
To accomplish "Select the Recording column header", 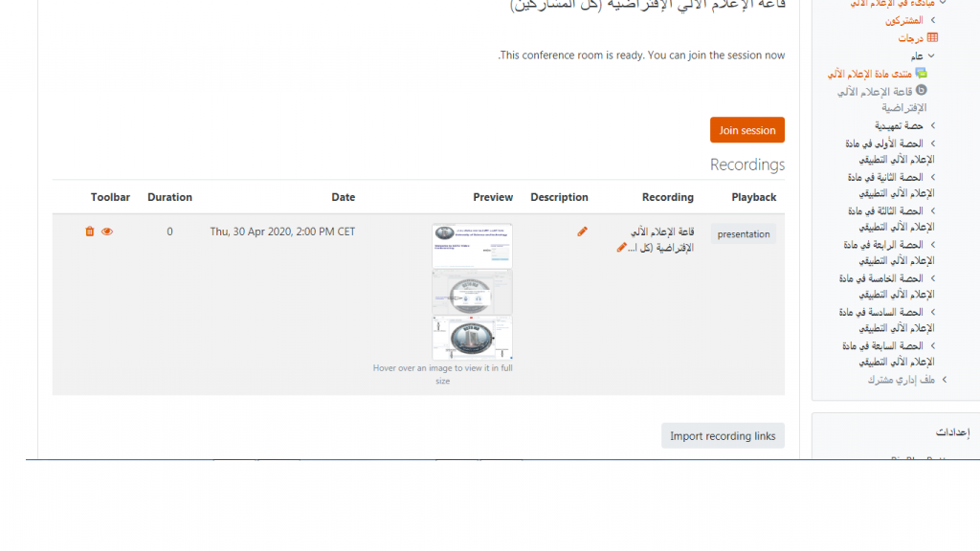I will 667,197.
